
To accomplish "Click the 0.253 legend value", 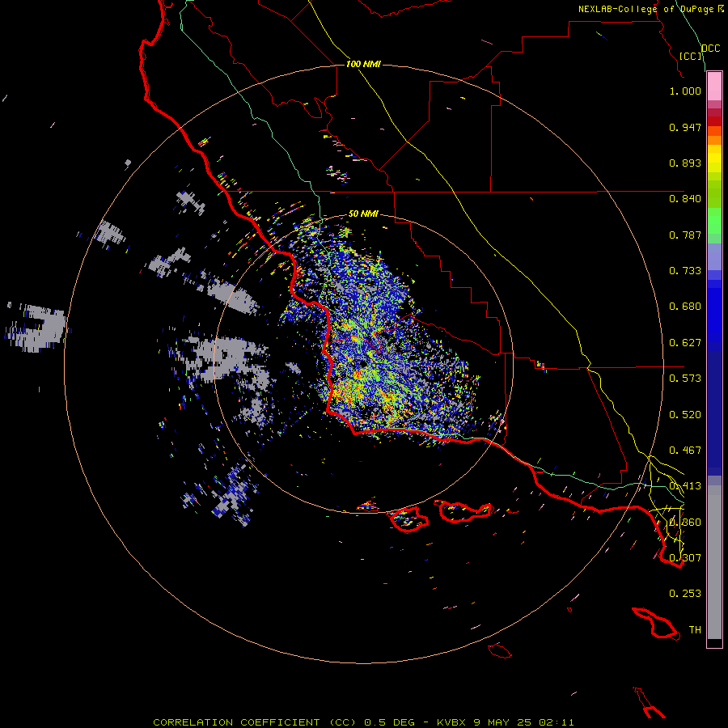I will coord(685,594).
